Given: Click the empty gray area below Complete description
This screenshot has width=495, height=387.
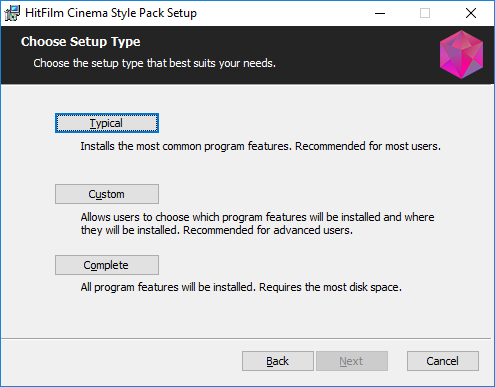Looking at the screenshot, I should (247, 316).
